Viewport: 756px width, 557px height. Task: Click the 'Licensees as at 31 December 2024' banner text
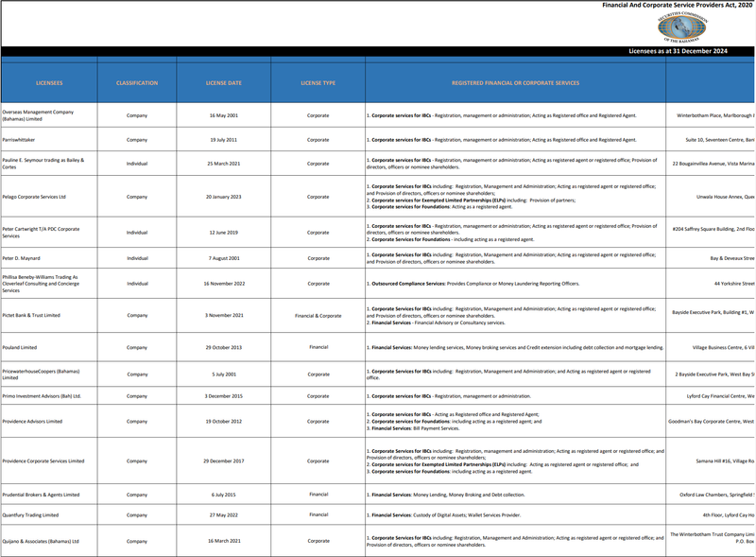tap(678, 51)
